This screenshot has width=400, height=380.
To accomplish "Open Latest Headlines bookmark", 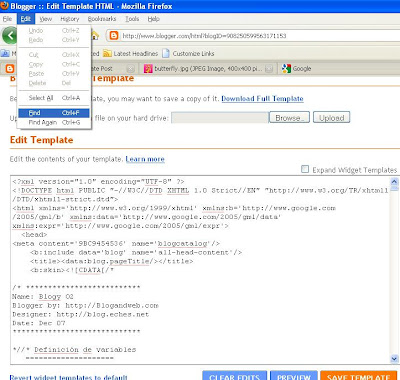I will 130,54.
